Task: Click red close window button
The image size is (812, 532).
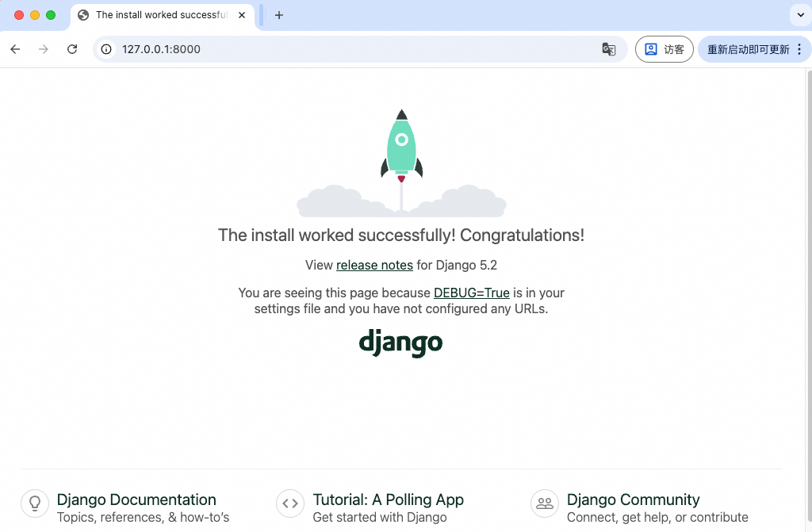Action: click(x=19, y=15)
